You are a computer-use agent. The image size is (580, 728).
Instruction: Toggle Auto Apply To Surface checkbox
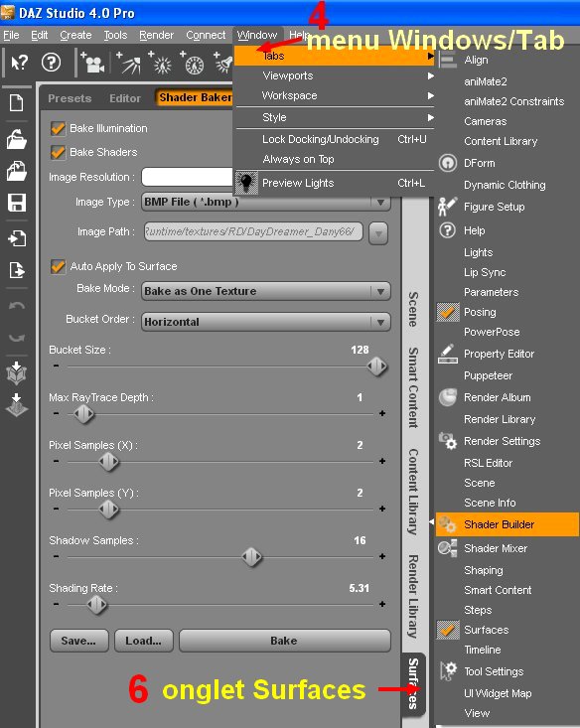coord(58,266)
